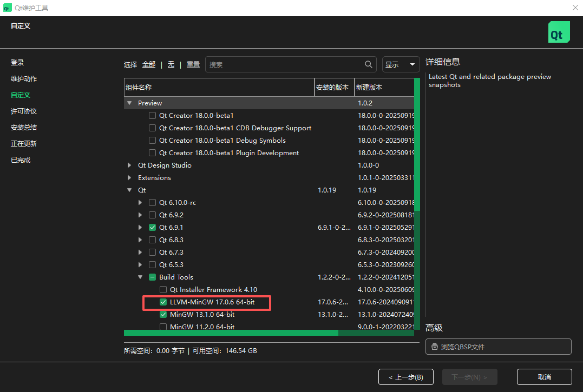Select the Preview row label
Screen dimensions: 583x392
click(x=150, y=103)
